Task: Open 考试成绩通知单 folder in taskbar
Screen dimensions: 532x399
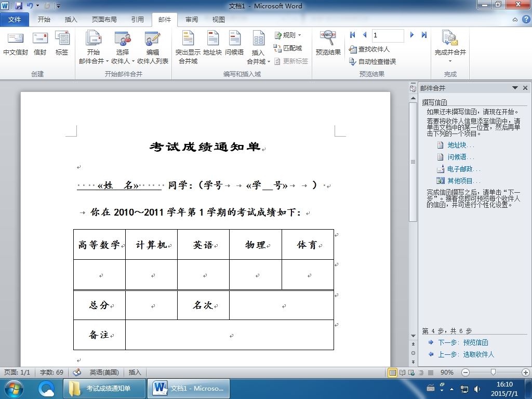Action: tap(104, 389)
